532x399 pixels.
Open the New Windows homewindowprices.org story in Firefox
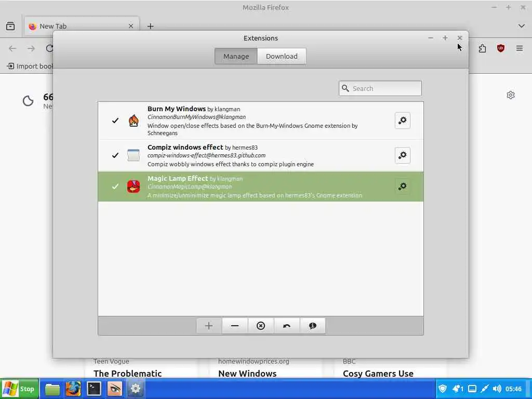tap(247, 373)
